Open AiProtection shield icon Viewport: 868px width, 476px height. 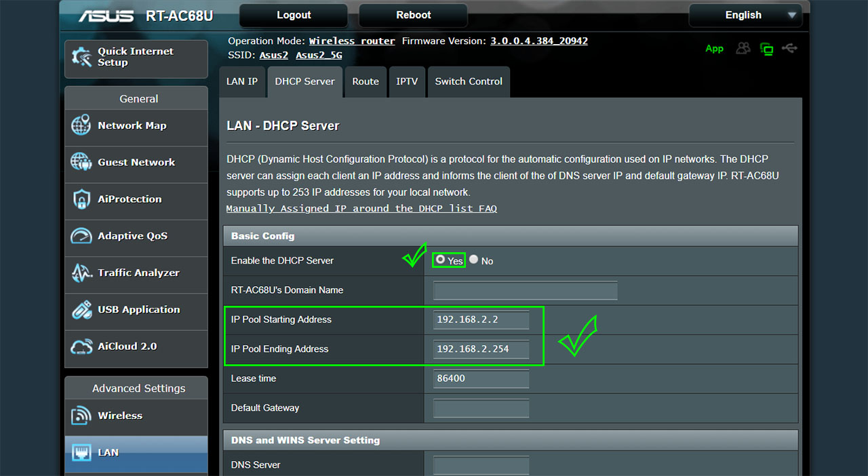click(x=81, y=199)
